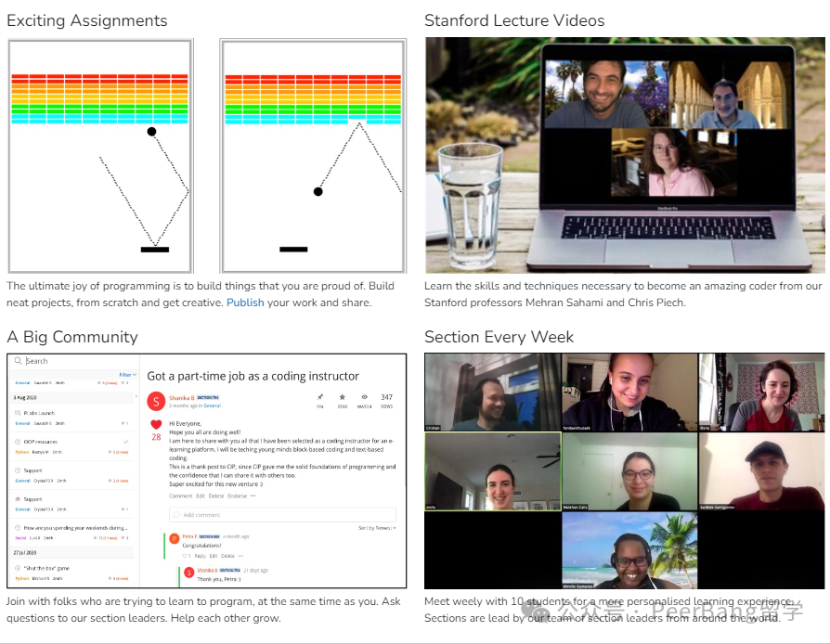Viewport: 830px width, 644px height.
Task: Click Reply under Petra's comment
Action: click(x=200, y=556)
